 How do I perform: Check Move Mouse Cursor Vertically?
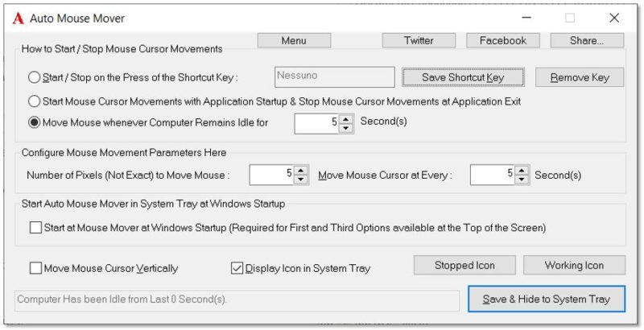pyautogui.click(x=35, y=269)
